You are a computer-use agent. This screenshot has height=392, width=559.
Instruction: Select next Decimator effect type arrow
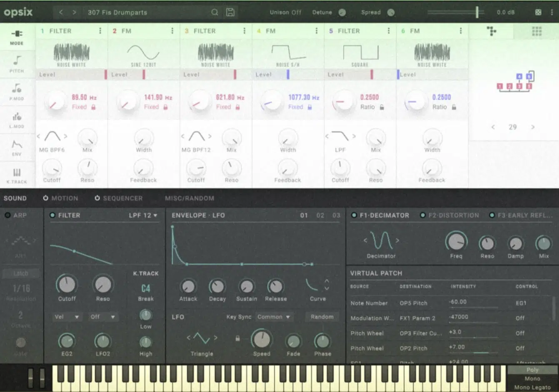point(397,240)
